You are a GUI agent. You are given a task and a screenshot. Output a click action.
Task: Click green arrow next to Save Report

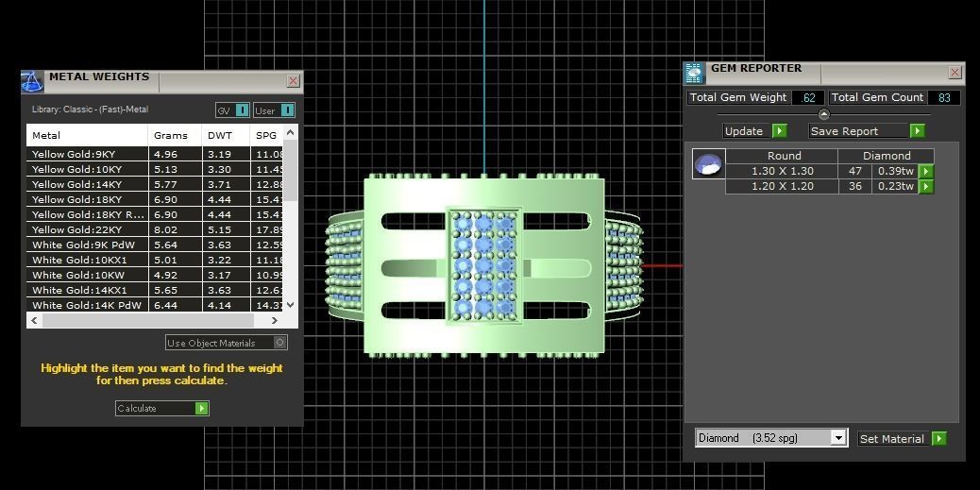(x=917, y=131)
